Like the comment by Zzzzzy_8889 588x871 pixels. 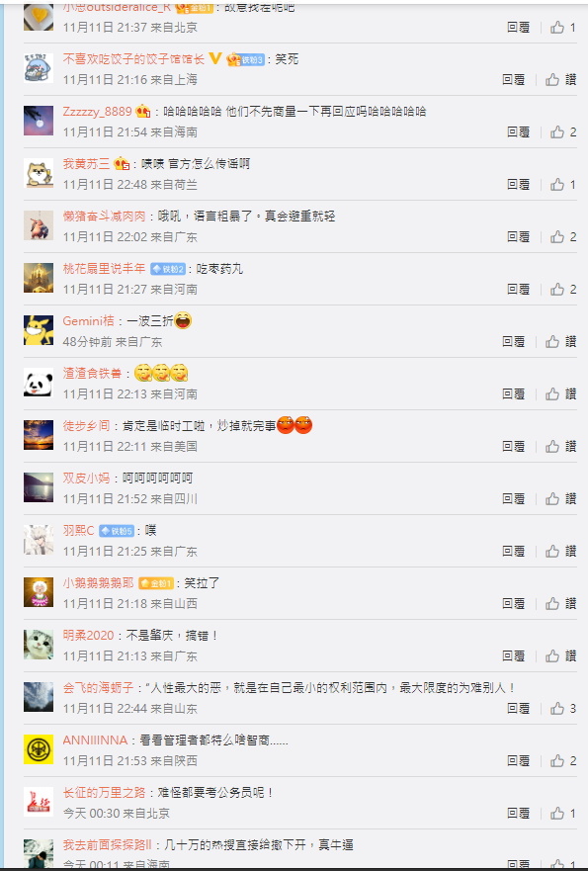(563, 132)
